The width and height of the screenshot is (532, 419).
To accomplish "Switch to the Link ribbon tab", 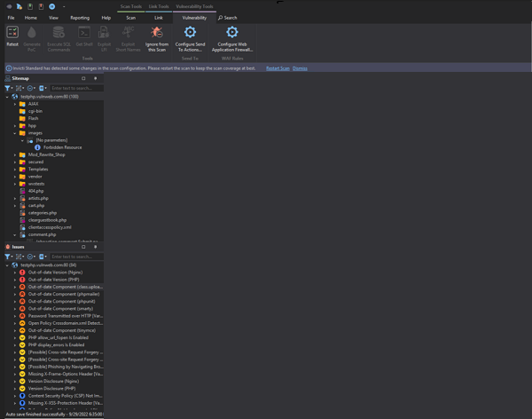I will [159, 17].
